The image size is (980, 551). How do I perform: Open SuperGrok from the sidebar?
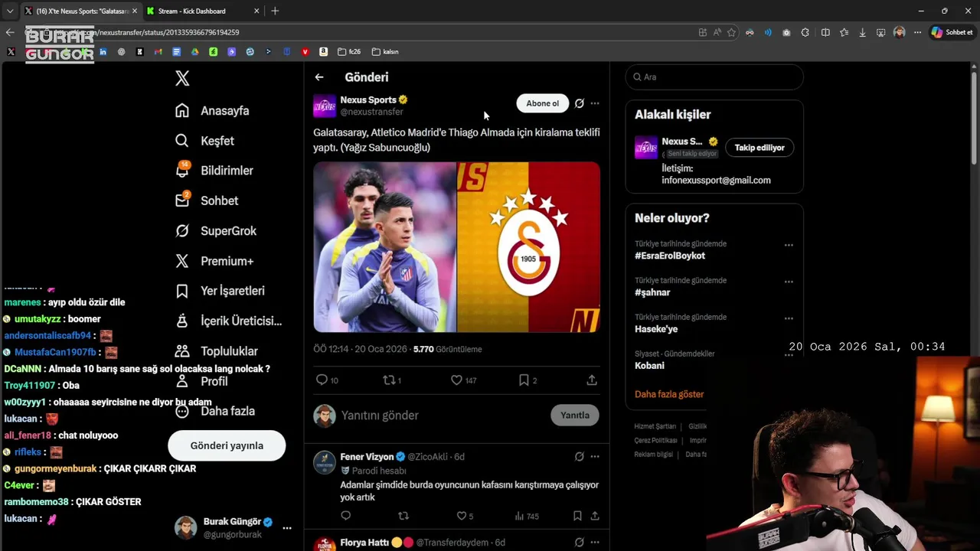tap(216, 231)
